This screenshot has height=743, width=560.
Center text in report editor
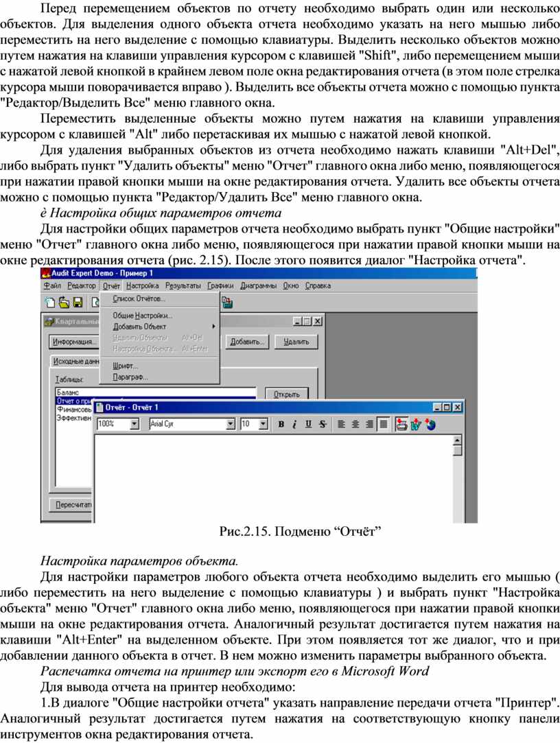click(355, 424)
